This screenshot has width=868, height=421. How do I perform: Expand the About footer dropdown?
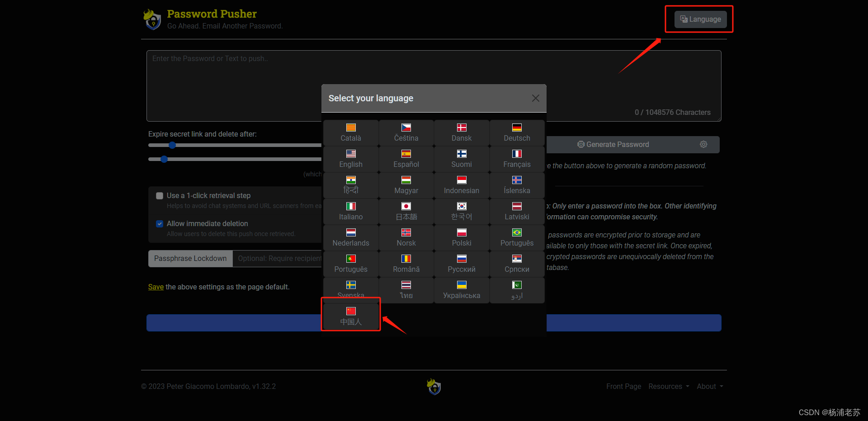[710, 387]
